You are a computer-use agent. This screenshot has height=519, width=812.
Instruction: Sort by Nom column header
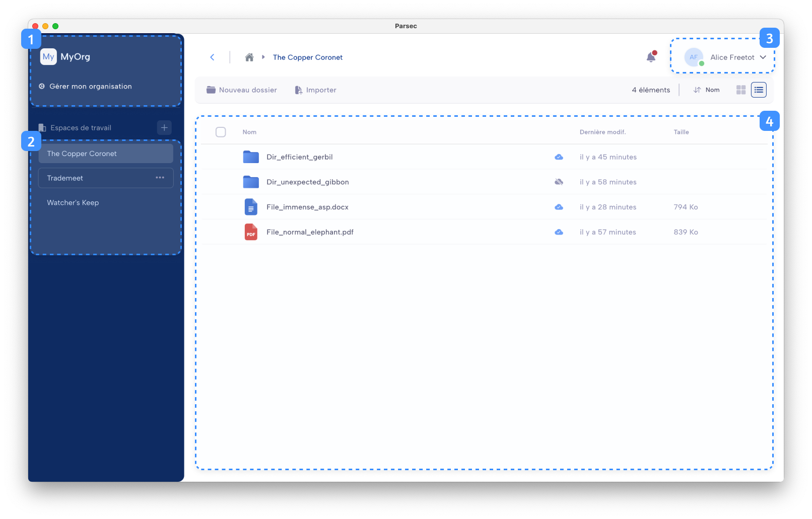click(249, 132)
